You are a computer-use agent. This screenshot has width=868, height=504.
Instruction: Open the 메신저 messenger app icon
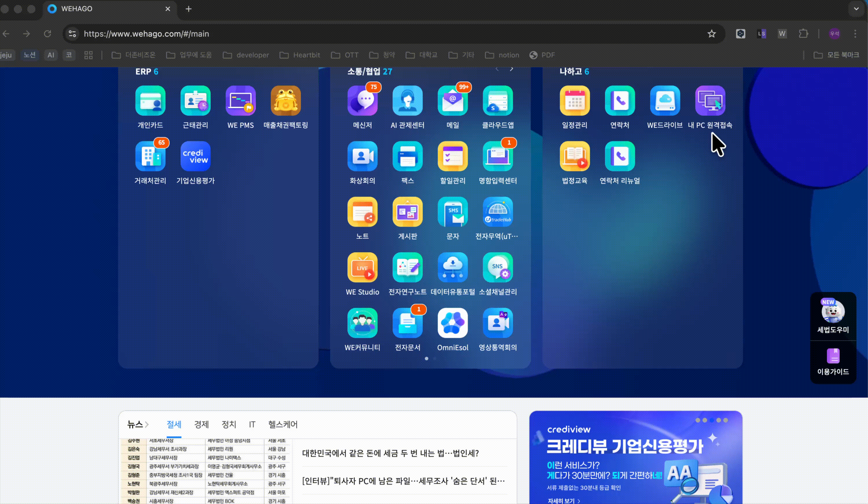pyautogui.click(x=362, y=101)
